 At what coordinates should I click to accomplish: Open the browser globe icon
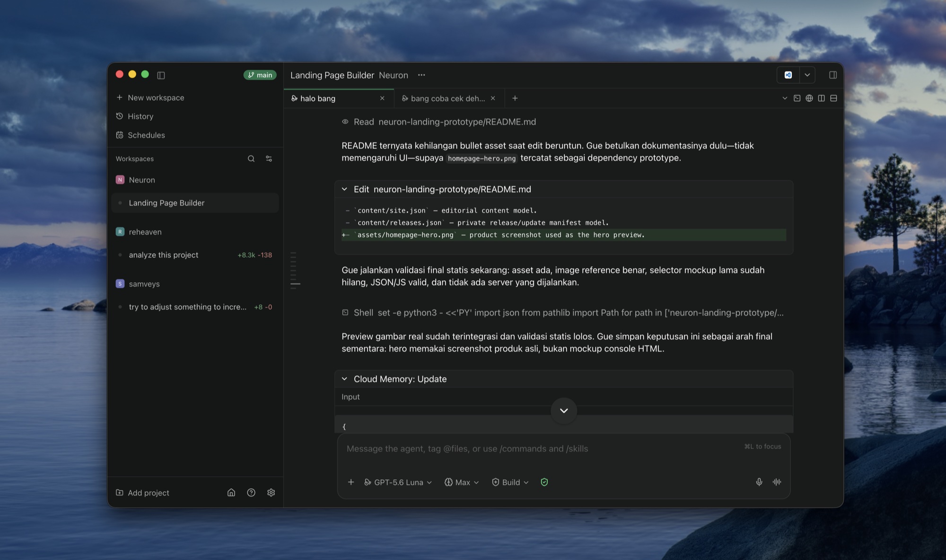point(809,98)
